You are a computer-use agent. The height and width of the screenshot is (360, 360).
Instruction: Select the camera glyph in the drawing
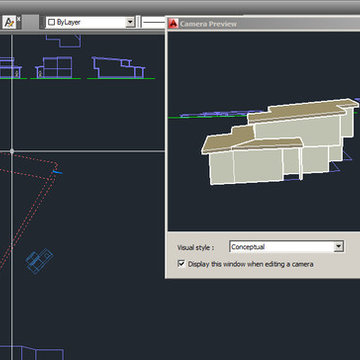[x=39, y=261]
